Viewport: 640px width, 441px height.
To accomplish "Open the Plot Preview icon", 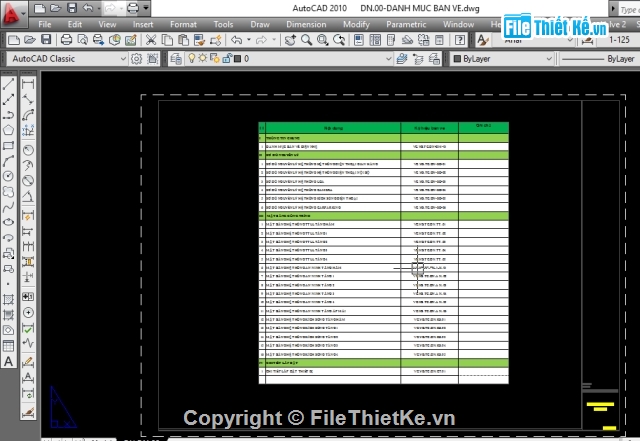I will 82,40.
